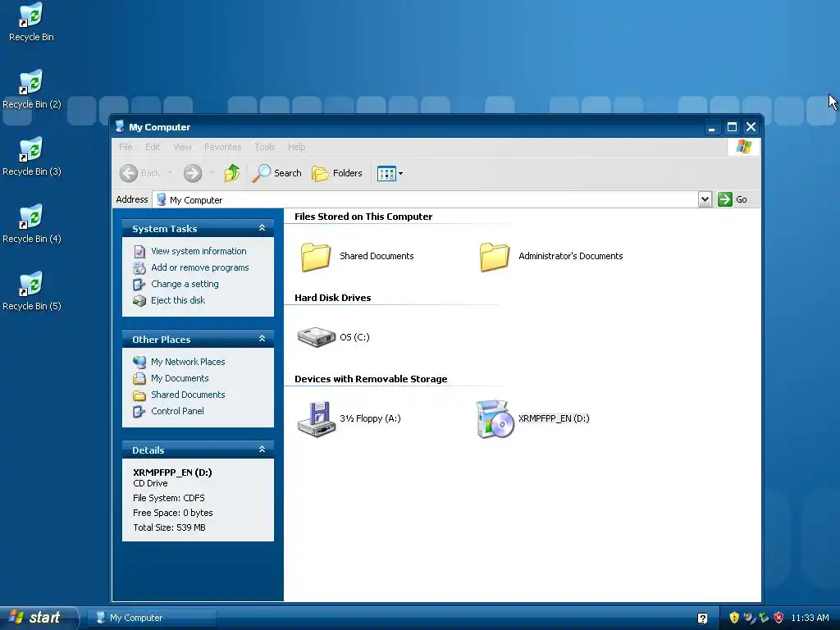Image resolution: width=840 pixels, height=630 pixels.
Task: Collapse the System Tasks panel
Action: pyautogui.click(x=262, y=228)
